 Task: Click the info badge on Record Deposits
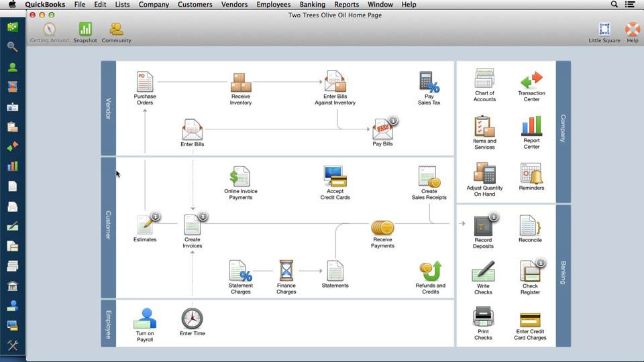coord(494,217)
